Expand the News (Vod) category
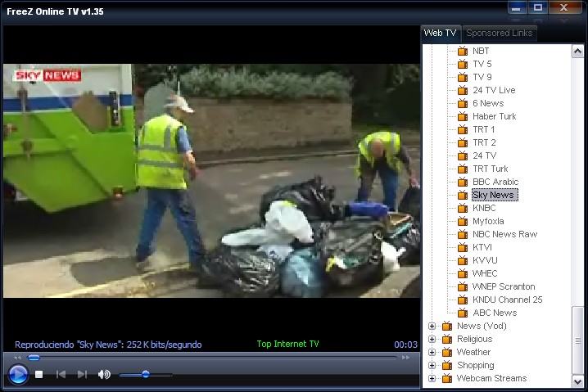Viewport: 588px width, 392px height. [x=432, y=326]
